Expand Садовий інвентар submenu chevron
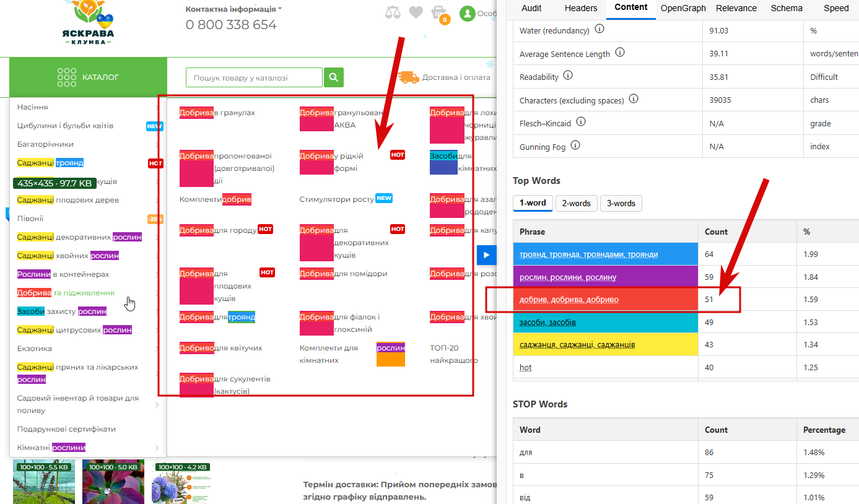Screen dimensions: 859x504 pyautogui.click(x=157, y=404)
